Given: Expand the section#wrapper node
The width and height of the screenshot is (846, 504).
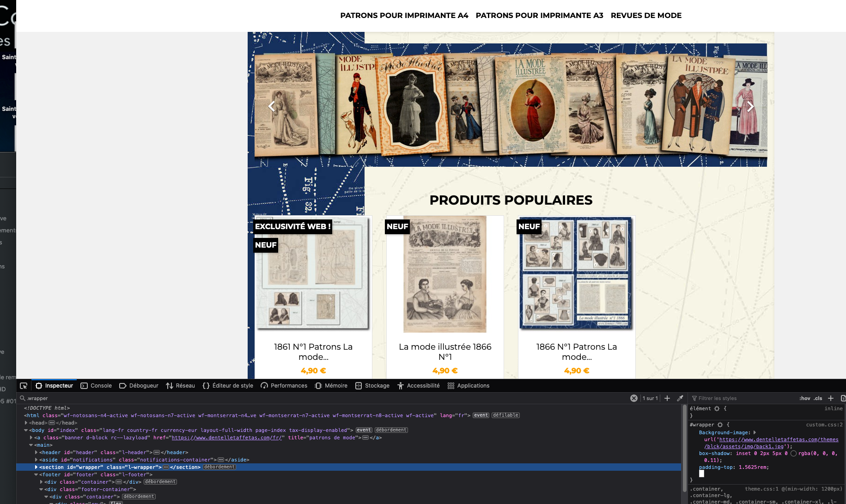Looking at the screenshot, I should click(37, 467).
